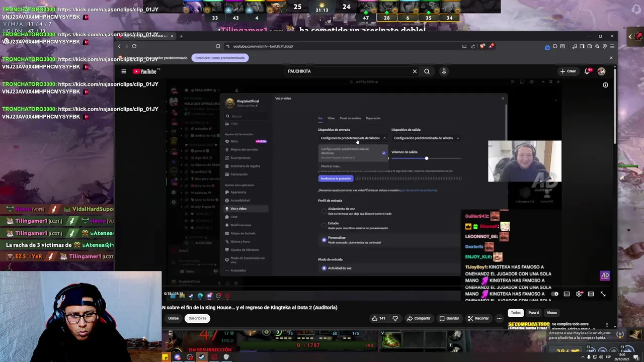The height and width of the screenshot is (362, 644).
Task: Dislike the YouTube video
Action: pos(395,318)
